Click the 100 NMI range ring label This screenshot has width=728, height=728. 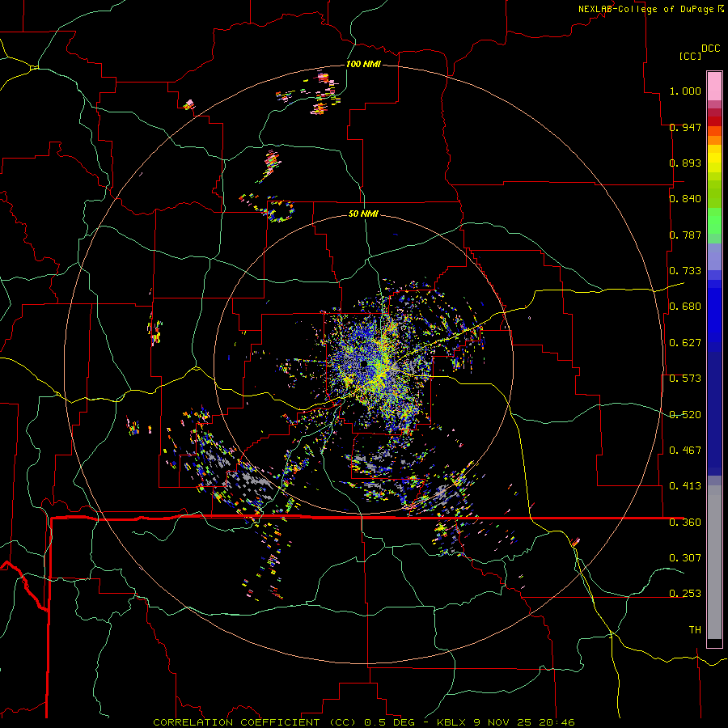pos(363,64)
